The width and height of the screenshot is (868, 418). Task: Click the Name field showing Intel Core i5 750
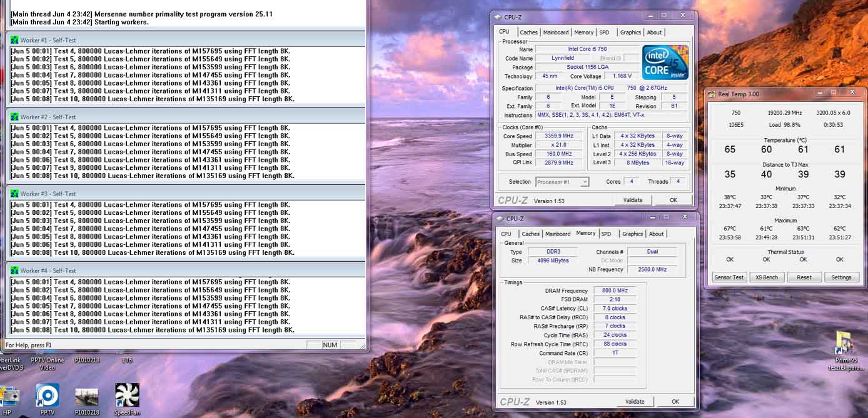point(588,49)
